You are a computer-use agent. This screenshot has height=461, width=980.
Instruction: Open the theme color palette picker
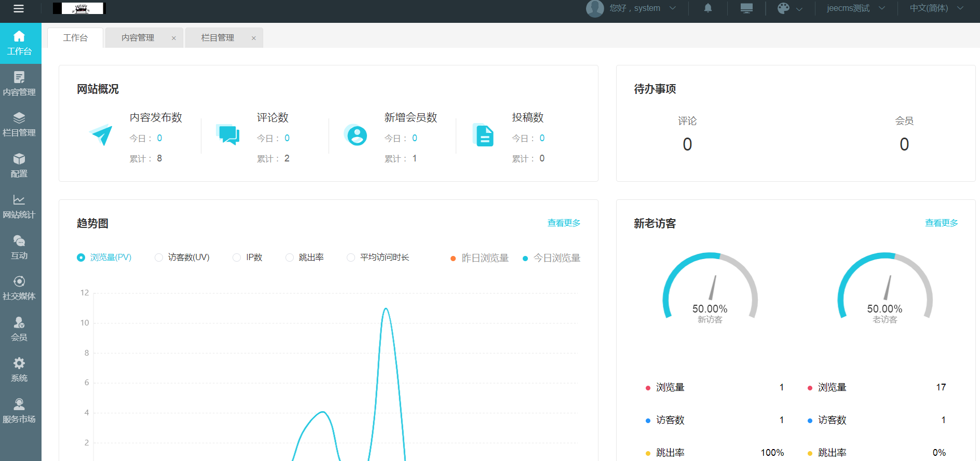click(x=790, y=8)
